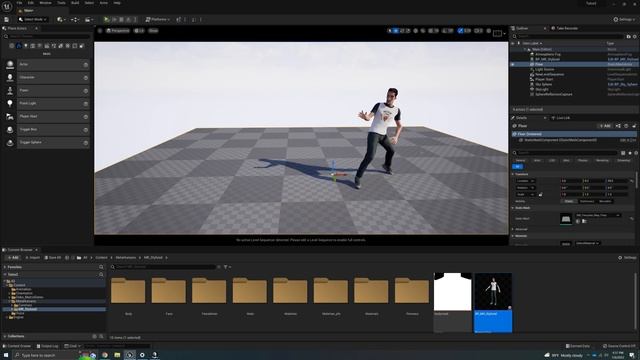Open the Cmd console dropdown
This screenshot has width=640, height=360.
[72, 346]
